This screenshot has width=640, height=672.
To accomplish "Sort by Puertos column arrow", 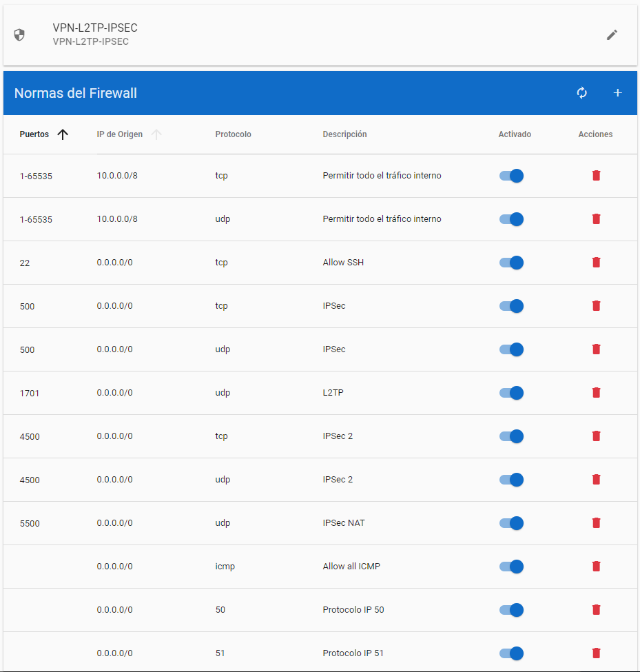I will 63,134.
